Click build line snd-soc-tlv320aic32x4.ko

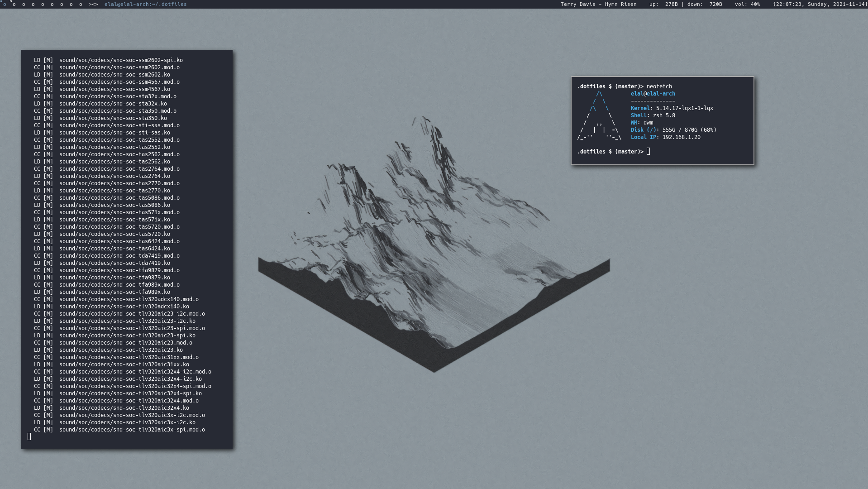coord(111,408)
